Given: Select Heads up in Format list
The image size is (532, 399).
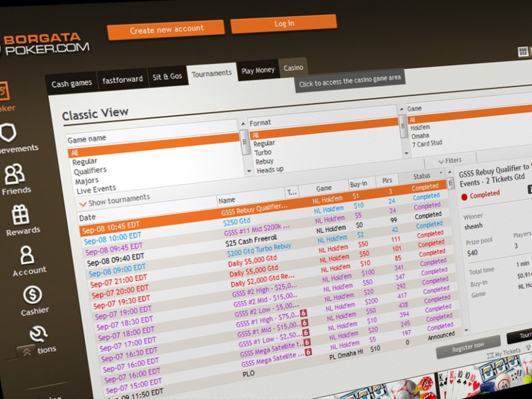Looking at the screenshot, I should pyautogui.click(x=270, y=170).
